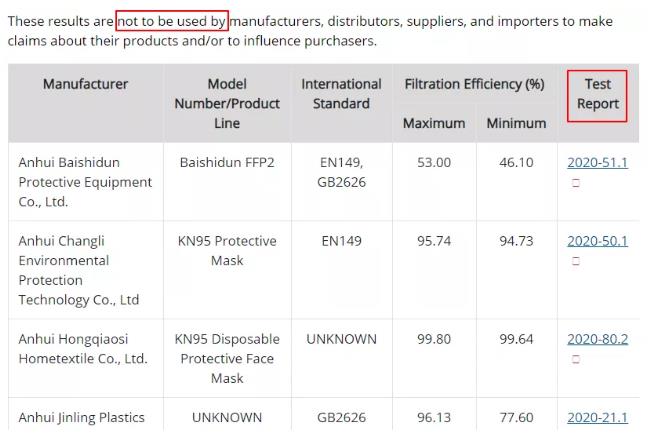Click the Filtration Efficiency (%) header

coord(474,84)
